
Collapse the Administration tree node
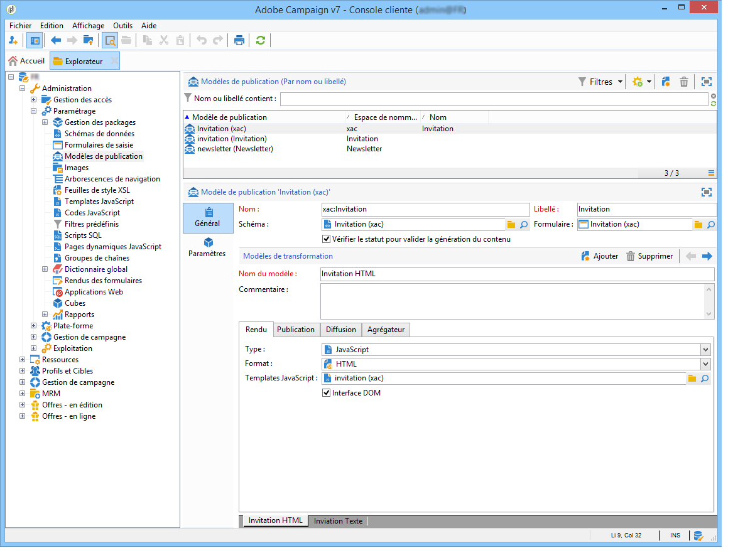coord(22,89)
